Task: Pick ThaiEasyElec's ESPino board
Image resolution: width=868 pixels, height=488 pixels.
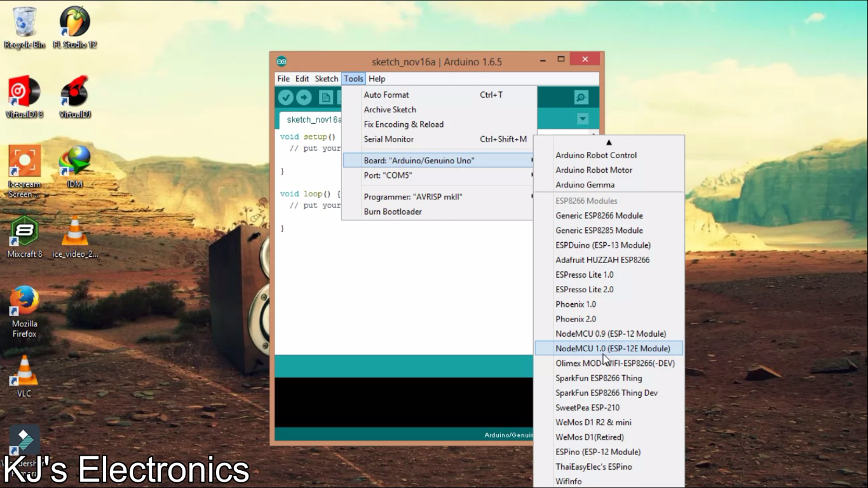Action: pyautogui.click(x=609, y=466)
